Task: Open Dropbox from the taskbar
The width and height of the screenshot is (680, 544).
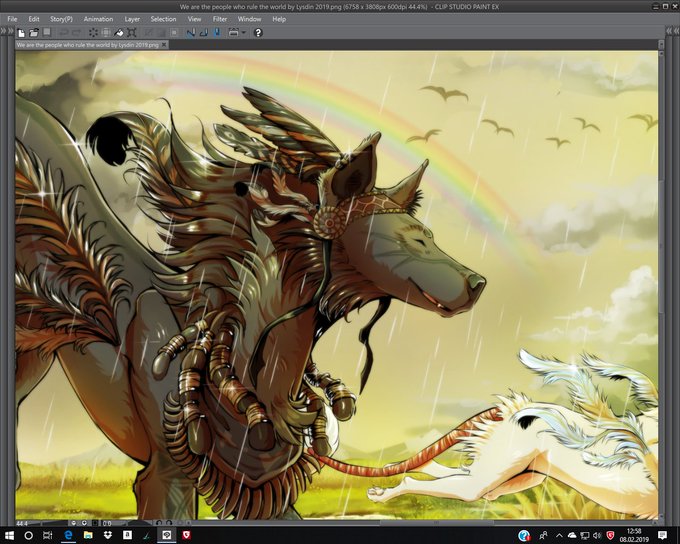Action: pyautogui.click(x=108, y=536)
